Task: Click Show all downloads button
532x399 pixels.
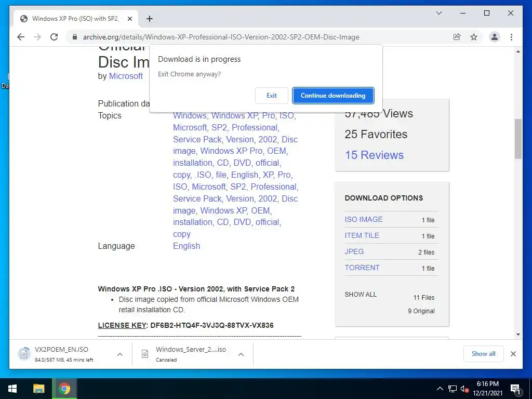Action: [x=483, y=353]
